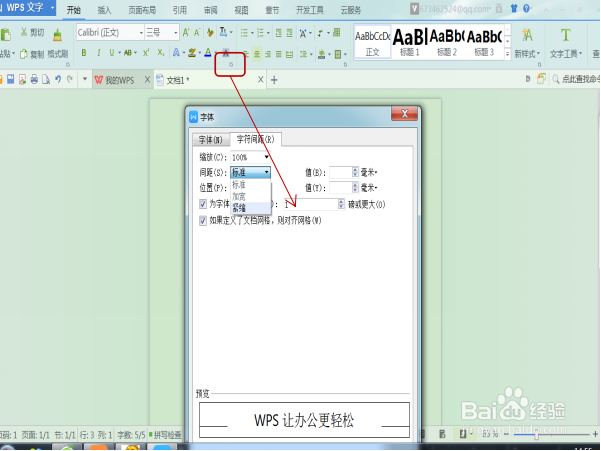Click the Export to PDF icon
This screenshot has width=601, height=451.
23,79
